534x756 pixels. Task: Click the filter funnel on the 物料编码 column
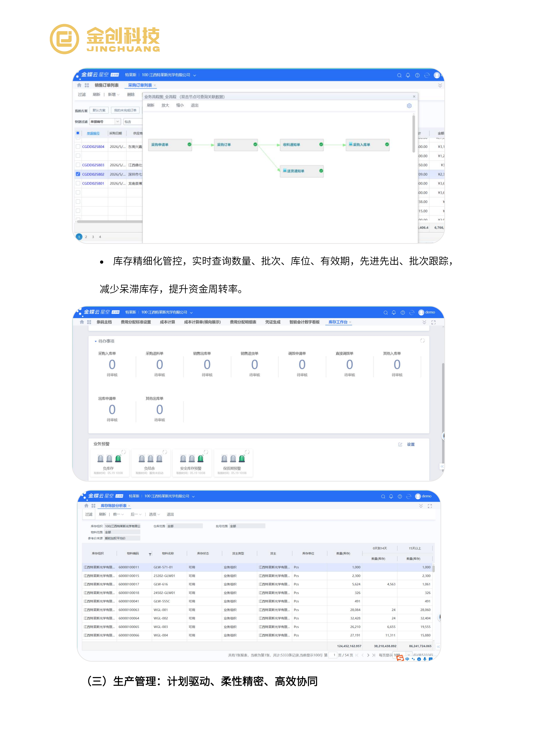click(x=150, y=554)
